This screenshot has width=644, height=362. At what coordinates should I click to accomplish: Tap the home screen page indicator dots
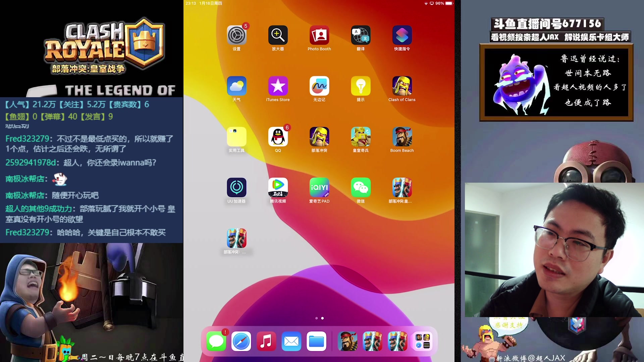pos(319,318)
